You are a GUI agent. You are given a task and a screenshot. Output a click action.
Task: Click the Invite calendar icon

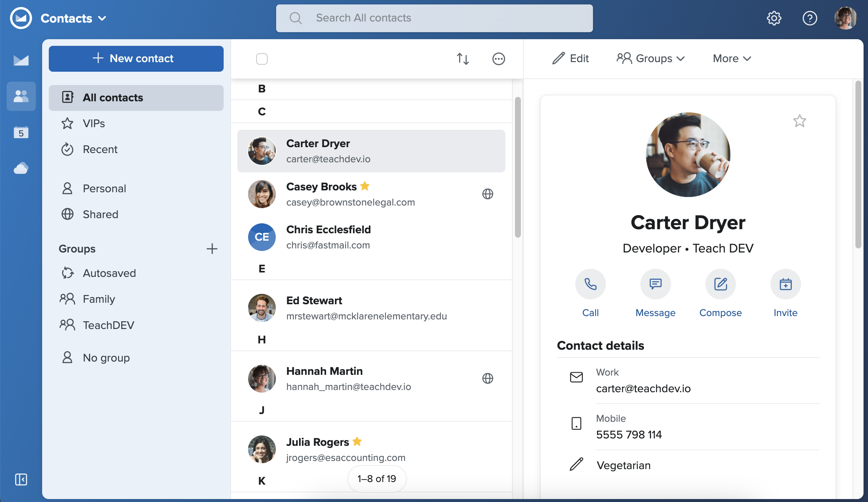(785, 284)
